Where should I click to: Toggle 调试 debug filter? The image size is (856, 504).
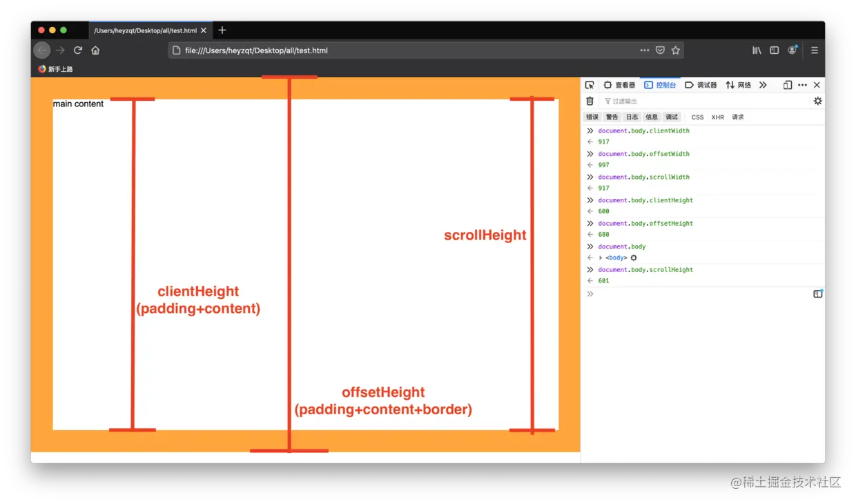[672, 117]
